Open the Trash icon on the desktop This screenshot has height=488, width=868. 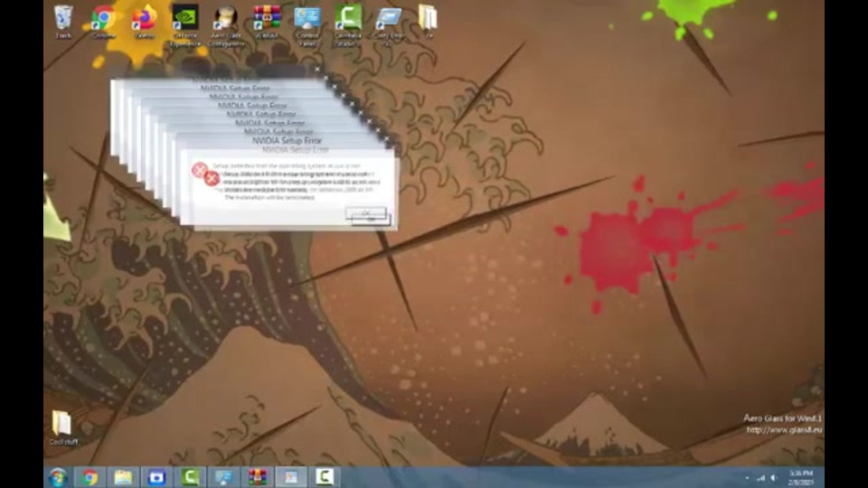click(63, 21)
